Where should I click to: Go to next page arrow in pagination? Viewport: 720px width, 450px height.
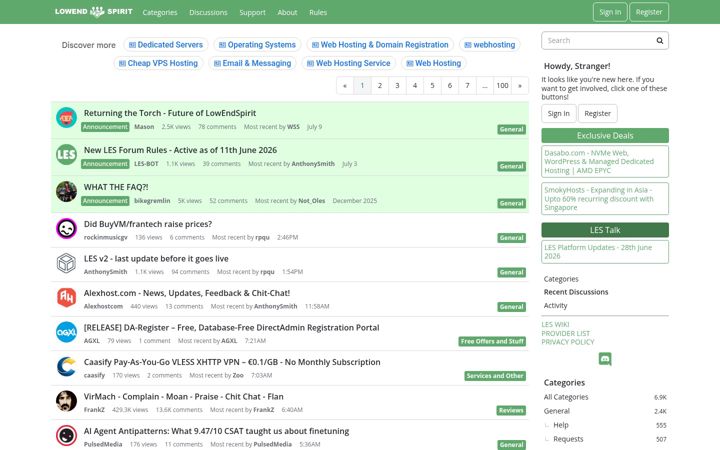[520, 85]
